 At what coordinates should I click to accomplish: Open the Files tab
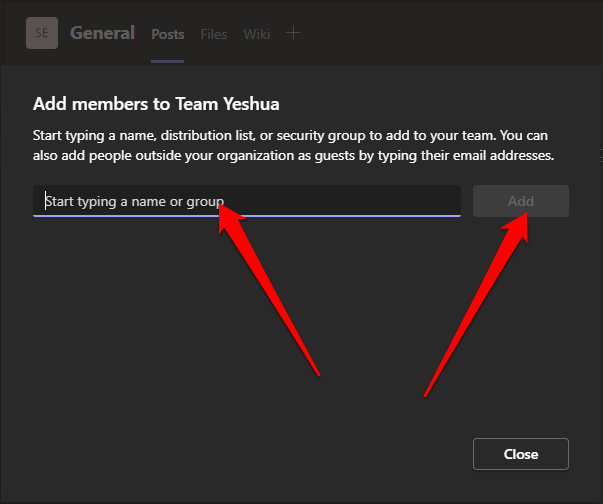pos(213,34)
